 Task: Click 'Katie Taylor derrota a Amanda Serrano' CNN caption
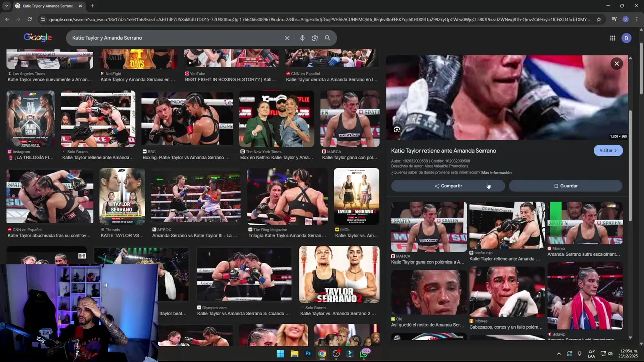click(x=332, y=79)
